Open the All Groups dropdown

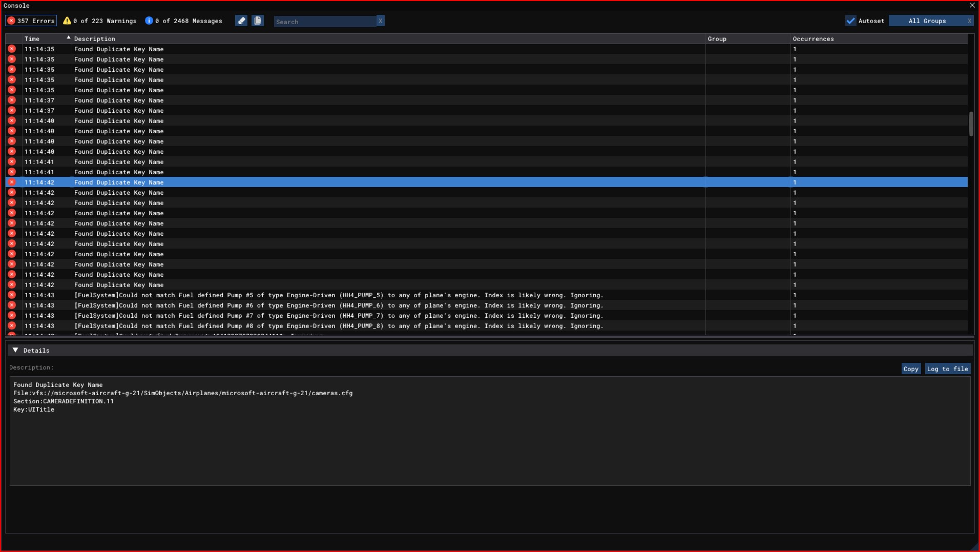point(927,21)
